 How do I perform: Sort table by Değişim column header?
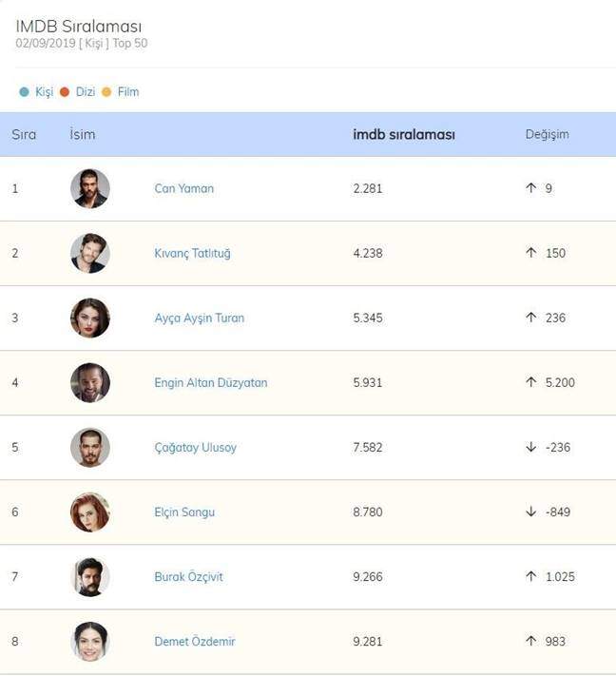[547, 134]
